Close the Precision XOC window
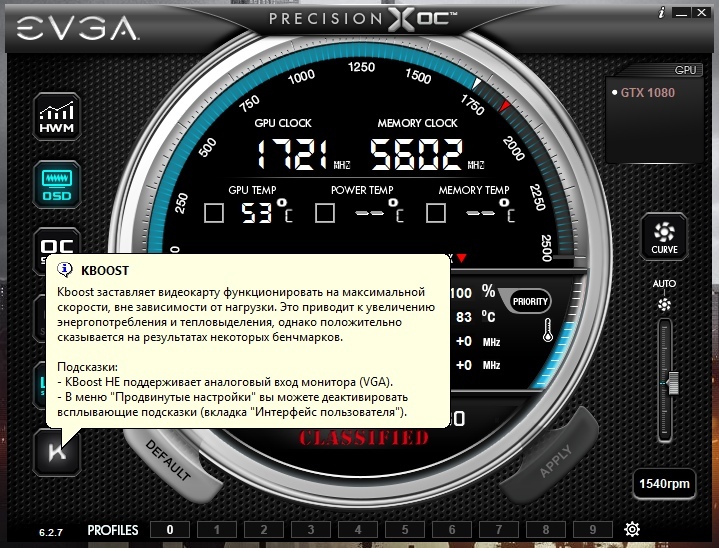 coord(702,13)
